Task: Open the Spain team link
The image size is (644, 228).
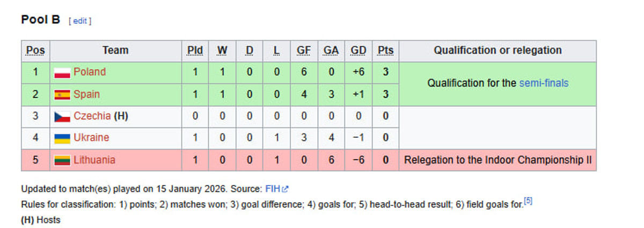Action: (x=86, y=94)
